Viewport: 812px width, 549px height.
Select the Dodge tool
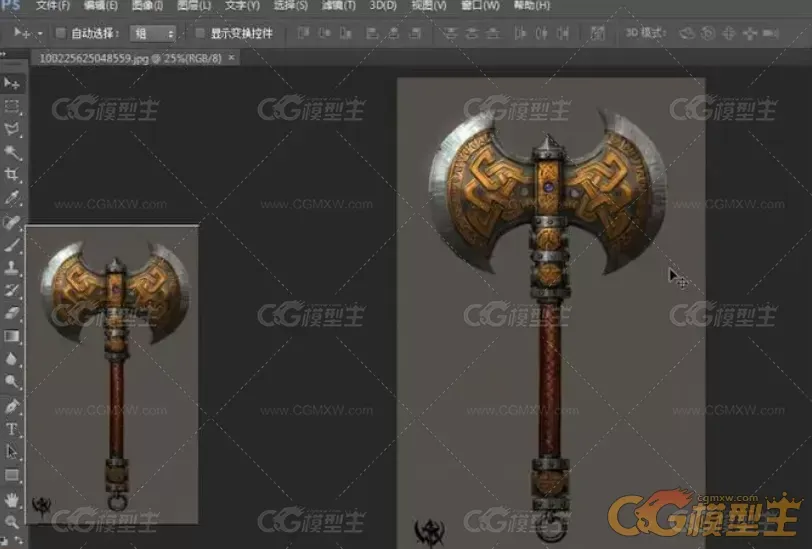coord(11,382)
